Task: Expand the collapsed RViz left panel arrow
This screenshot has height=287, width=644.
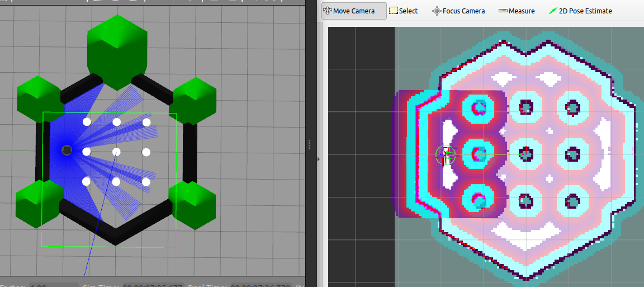Action: (319, 159)
